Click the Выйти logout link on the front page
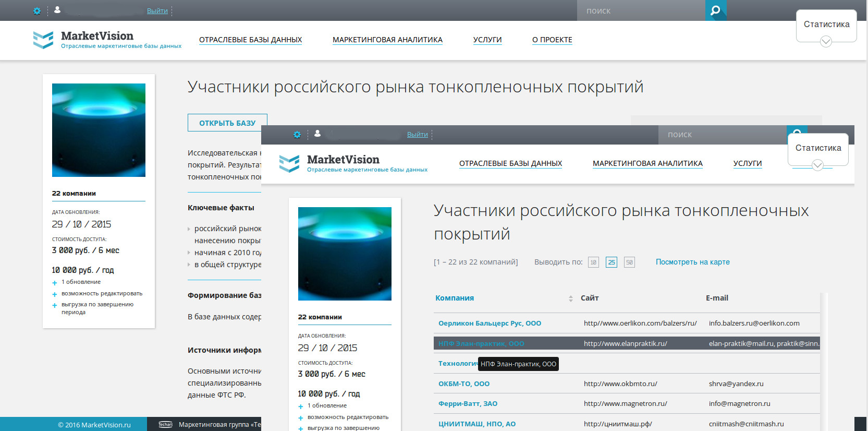This screenshot has width=868, height=431. tap(418, 135)
